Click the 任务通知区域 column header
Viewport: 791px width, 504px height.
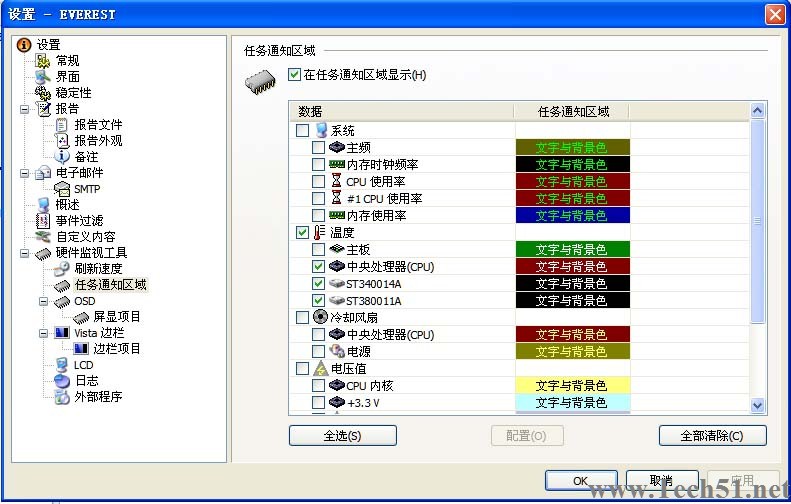(x=573, y=111)
